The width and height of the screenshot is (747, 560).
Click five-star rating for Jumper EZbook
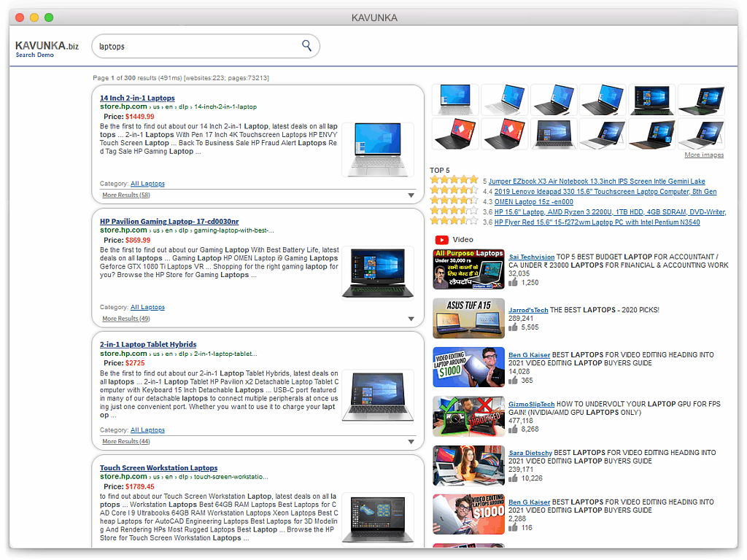[454, 180]
